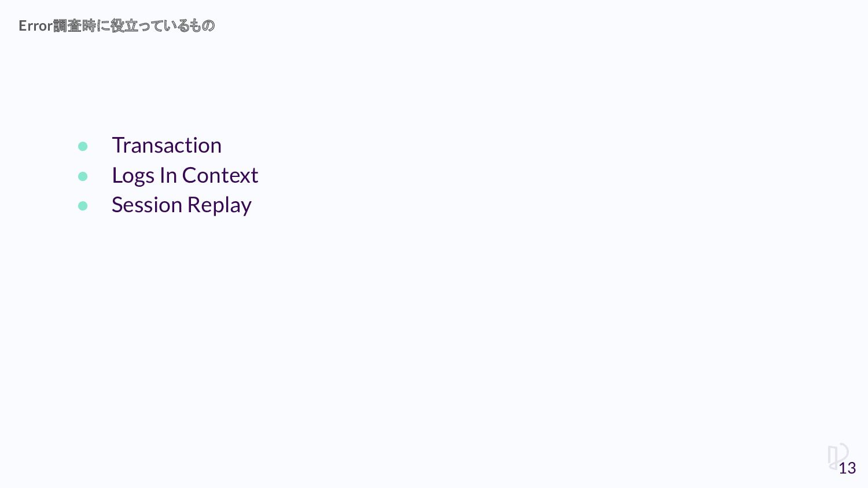Click the word Context in second bullet

tap(220, 175)
